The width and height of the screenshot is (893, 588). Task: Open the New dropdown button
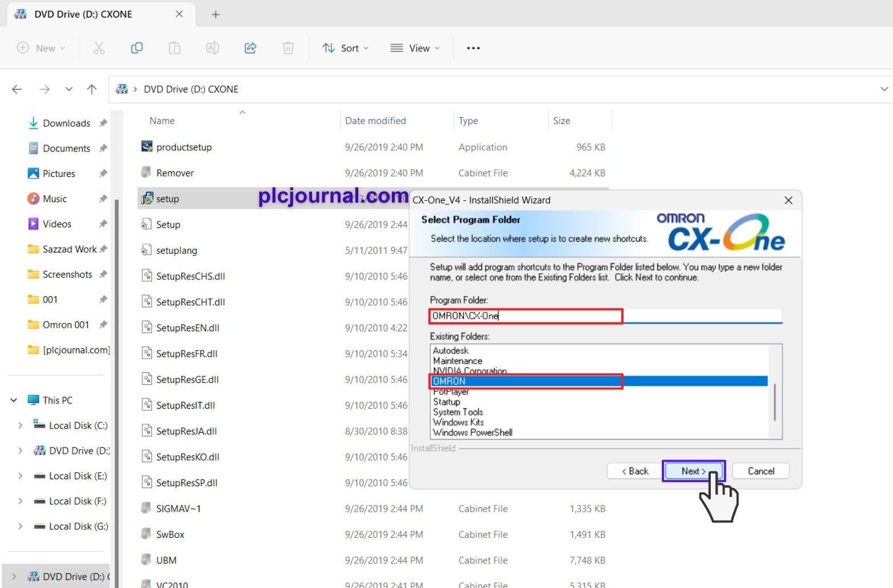[41, 48]
